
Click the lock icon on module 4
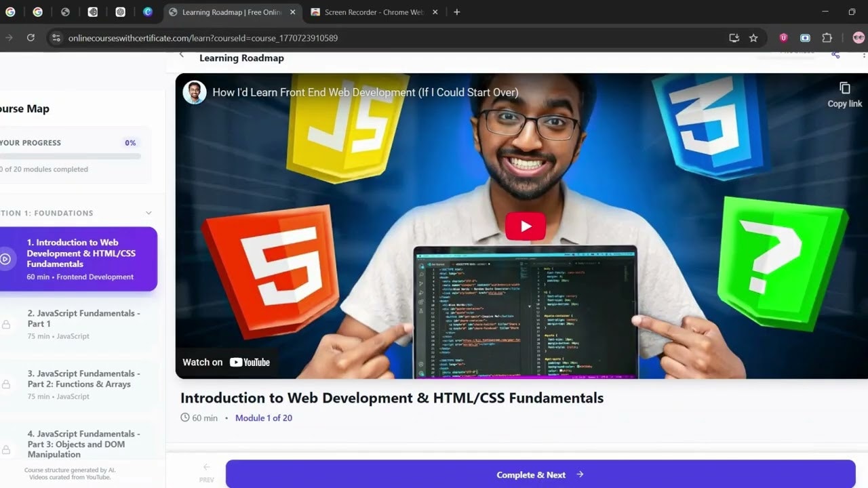(6, 449)
